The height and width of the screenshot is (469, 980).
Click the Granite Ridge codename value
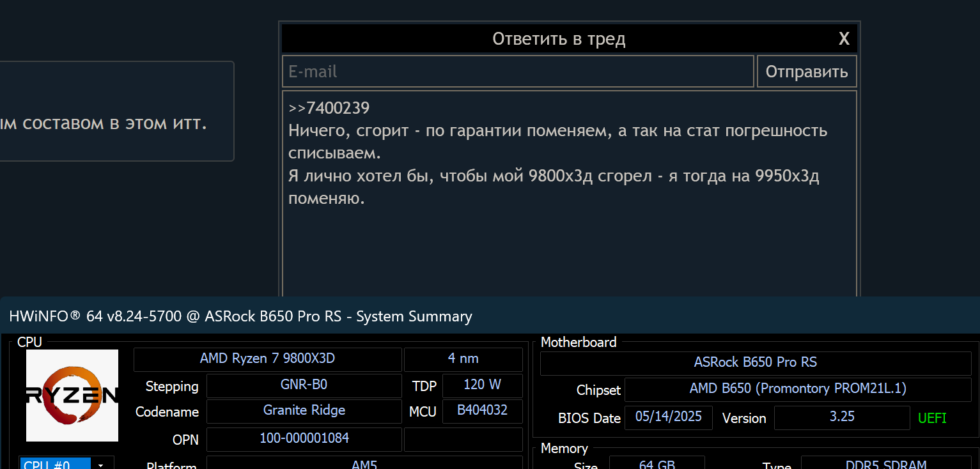[x=304, y=411]
